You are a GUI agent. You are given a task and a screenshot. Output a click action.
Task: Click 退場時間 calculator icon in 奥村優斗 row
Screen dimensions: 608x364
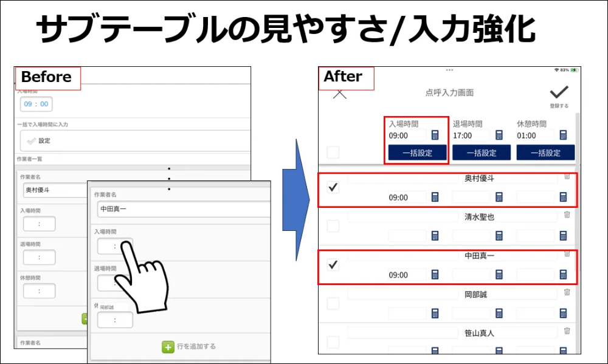click(499, 197)
